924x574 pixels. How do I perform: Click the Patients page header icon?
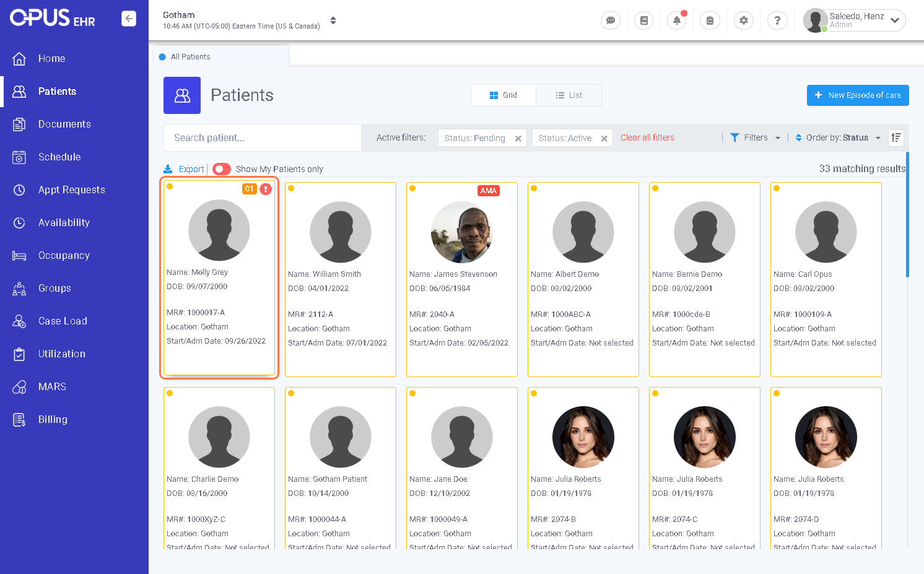tap(182, 95)
